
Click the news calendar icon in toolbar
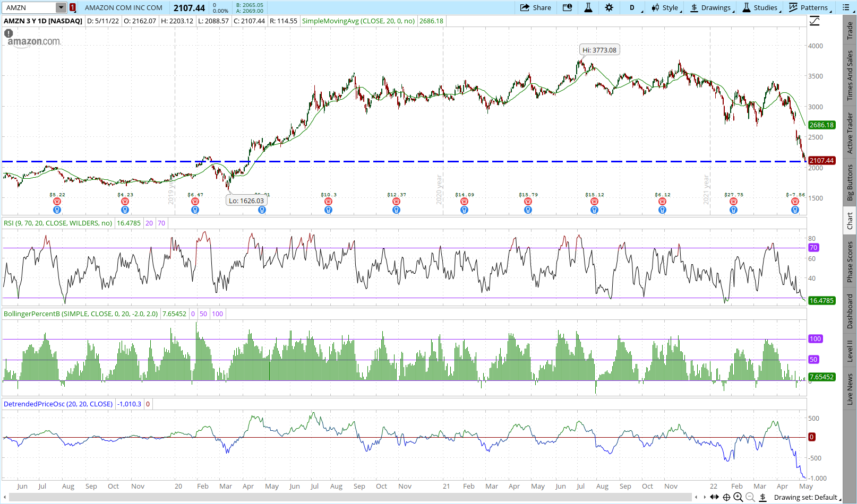pos(567,7)
